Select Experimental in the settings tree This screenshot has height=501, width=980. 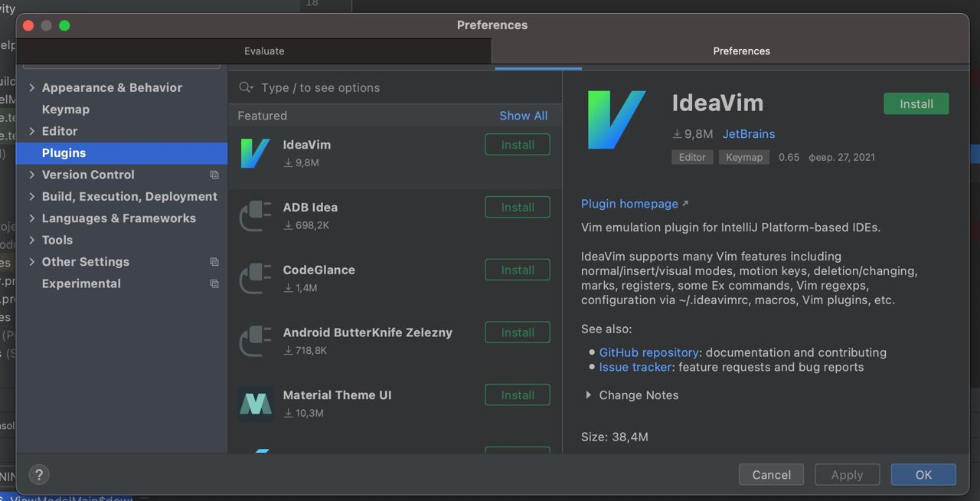tap(81, 283)
